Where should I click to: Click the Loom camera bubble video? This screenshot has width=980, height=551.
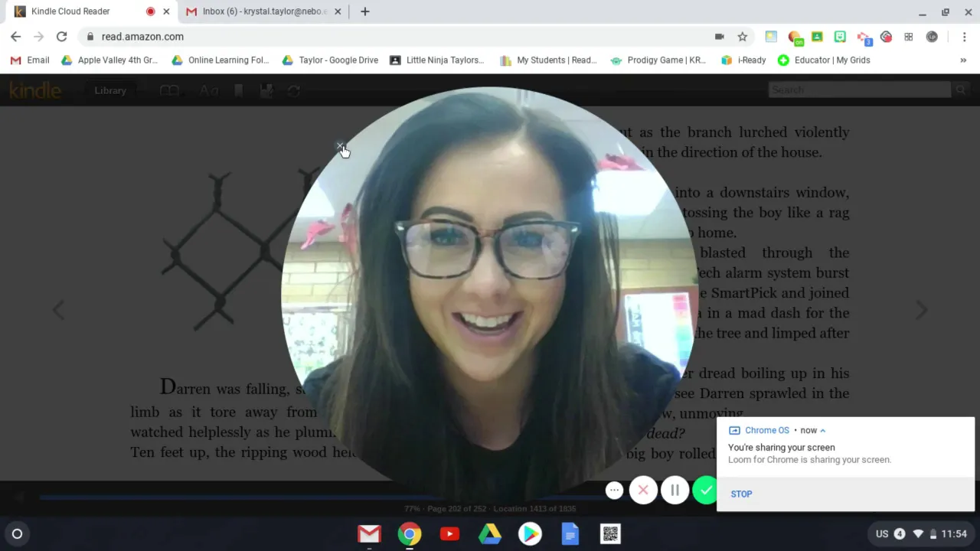(490, 295)
